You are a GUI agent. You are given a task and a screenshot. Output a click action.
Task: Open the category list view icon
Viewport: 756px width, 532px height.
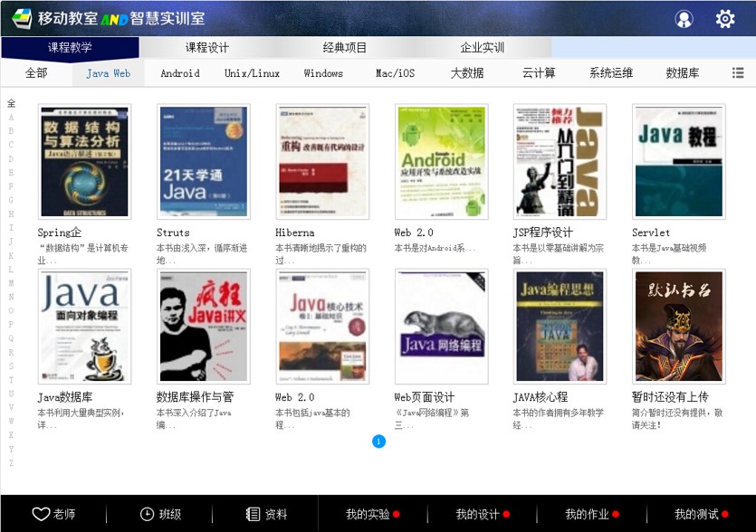coord(738,72)
